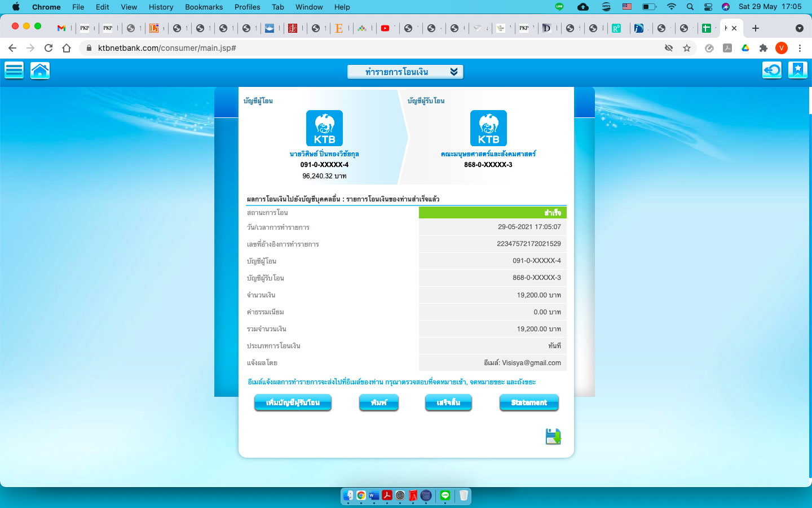The image size is (812, 508).
Task: Open Chrome three-dot menu
Action: pyautogui.click(x=800, y=48)
